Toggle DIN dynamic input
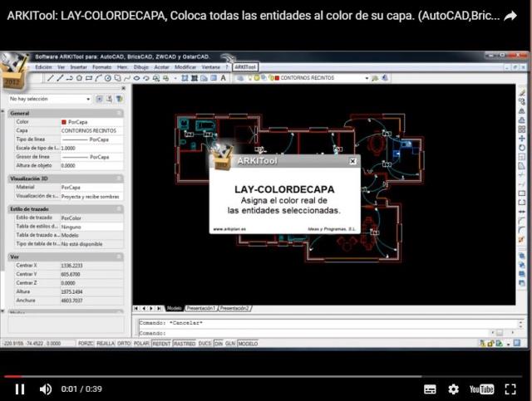This screenshot has width=532, height=401. coord(219,344)
